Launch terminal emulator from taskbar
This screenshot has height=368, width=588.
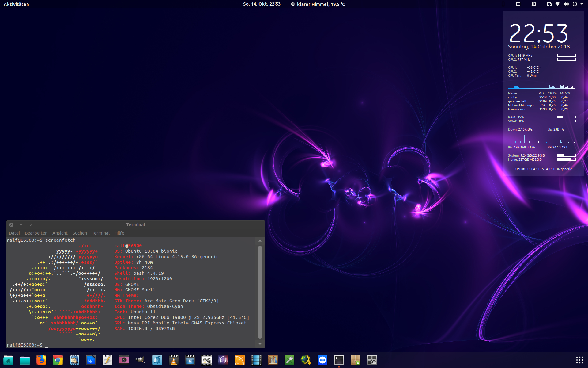[x=339, y=360]
